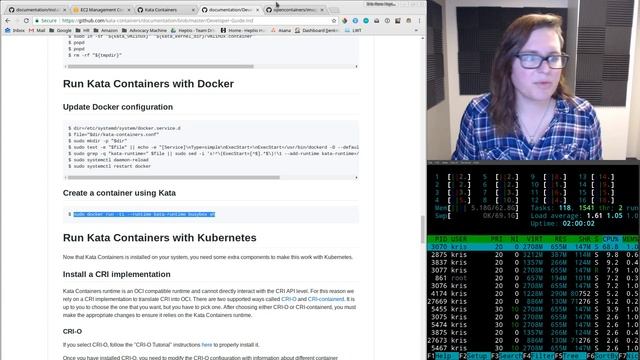
Task: Open the Home Heptio bookmark
Action: (x=242, y=30)
